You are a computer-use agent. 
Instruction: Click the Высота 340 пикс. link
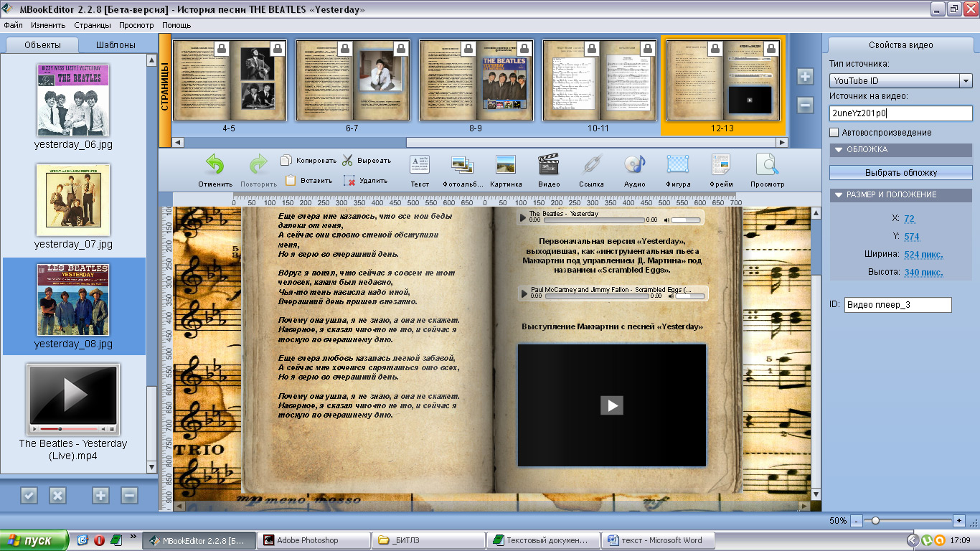click(x=923, y=272)
